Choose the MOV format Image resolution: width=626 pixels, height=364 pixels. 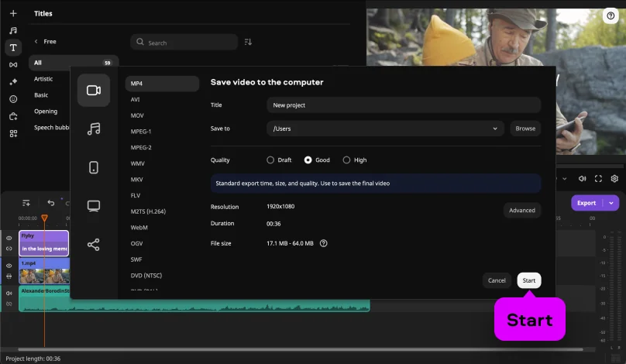[137, 115]
